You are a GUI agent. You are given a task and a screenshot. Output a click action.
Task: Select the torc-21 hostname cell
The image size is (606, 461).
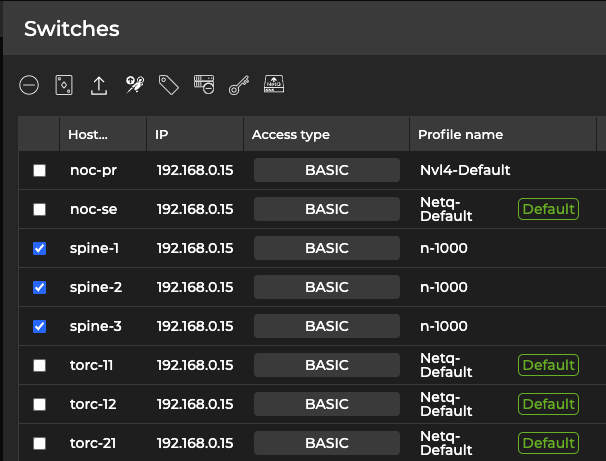coord(91,443)
